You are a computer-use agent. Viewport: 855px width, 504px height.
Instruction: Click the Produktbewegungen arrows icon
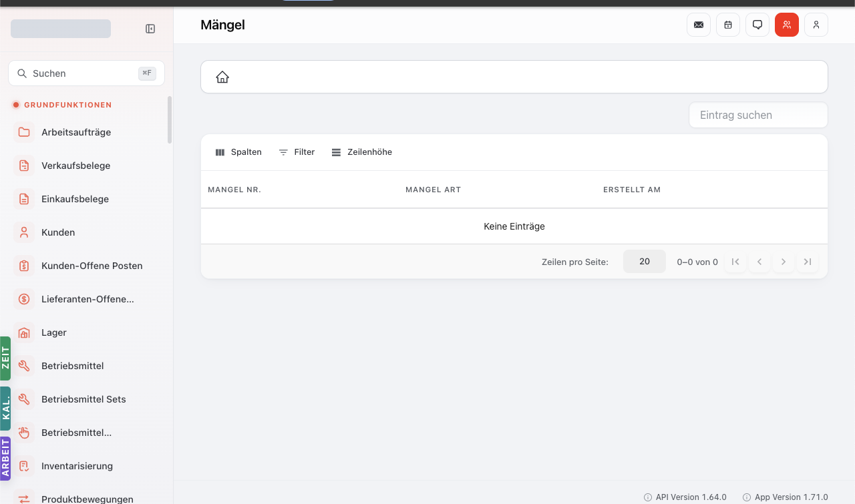click(x=24, y=499)
